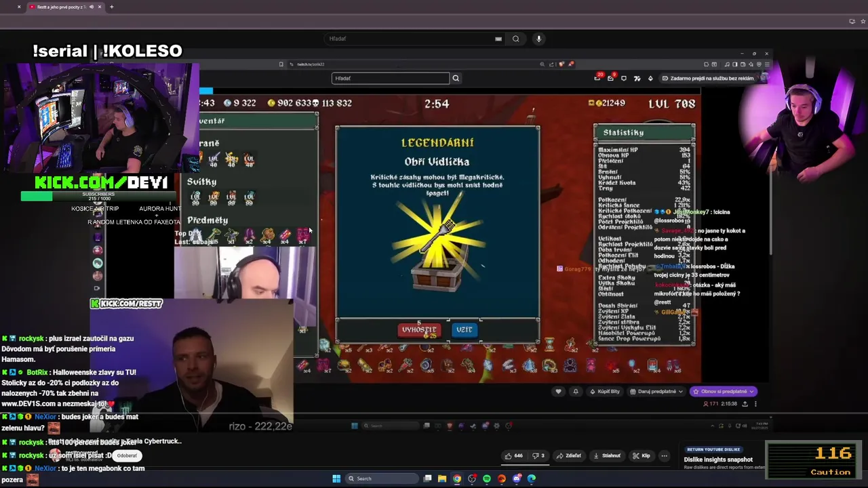Viewport: 868px width, 488px height.
Task: Open the on-screen keyboard in YouTube search
Action: coord(498,39)
